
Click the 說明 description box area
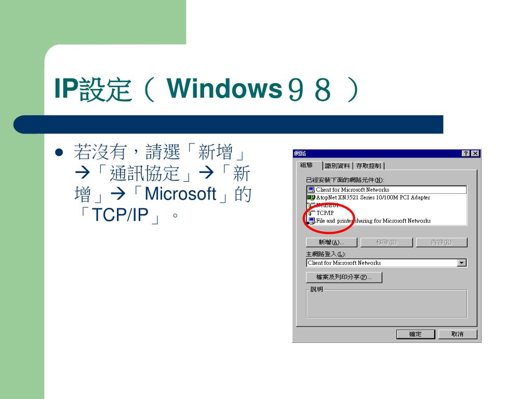point(387,304)
